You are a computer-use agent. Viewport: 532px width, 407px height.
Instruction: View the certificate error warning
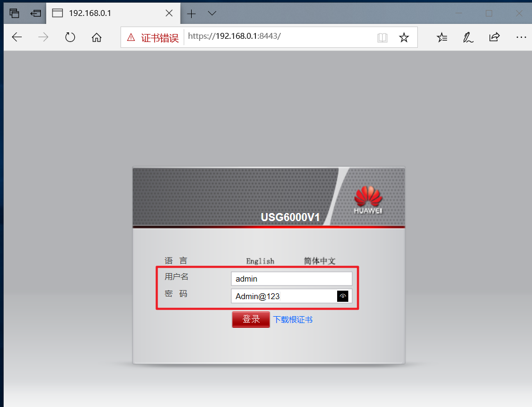[153, 37]
